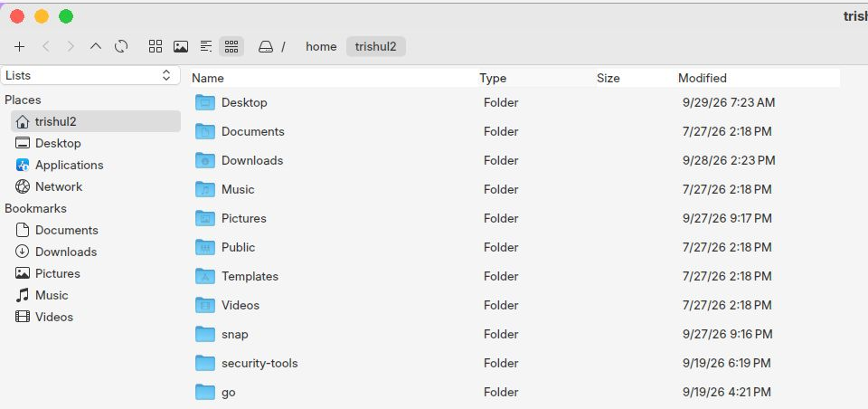Select the Public folder icon
868x409 pixels.
click(x=205, y=247)
